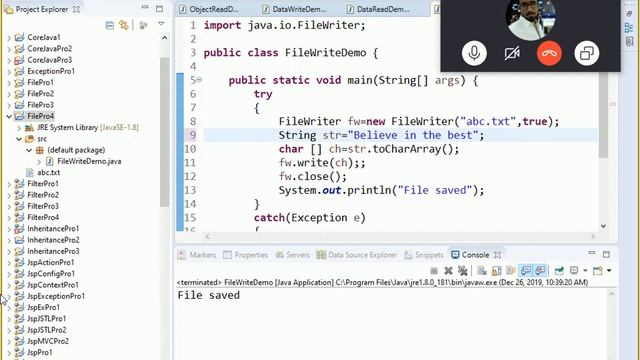Toggle the camera in call overlay

pos(511,53)
